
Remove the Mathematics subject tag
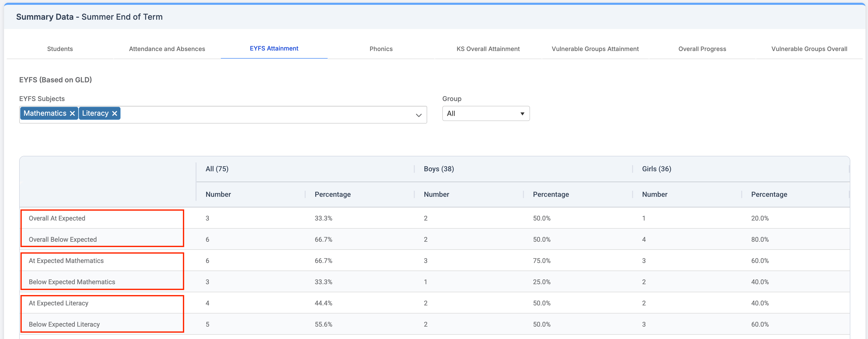72,114
